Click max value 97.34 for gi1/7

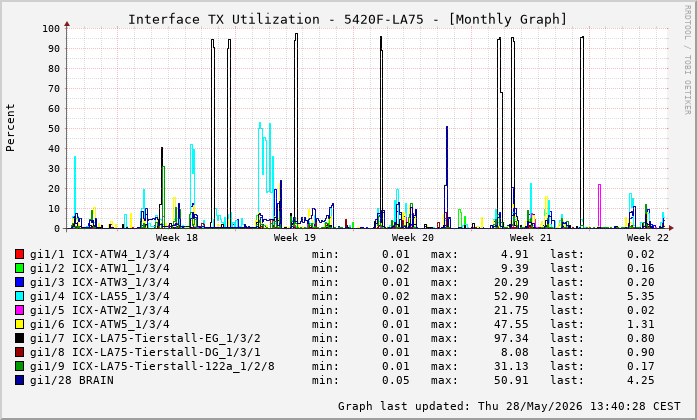[511, 339]
